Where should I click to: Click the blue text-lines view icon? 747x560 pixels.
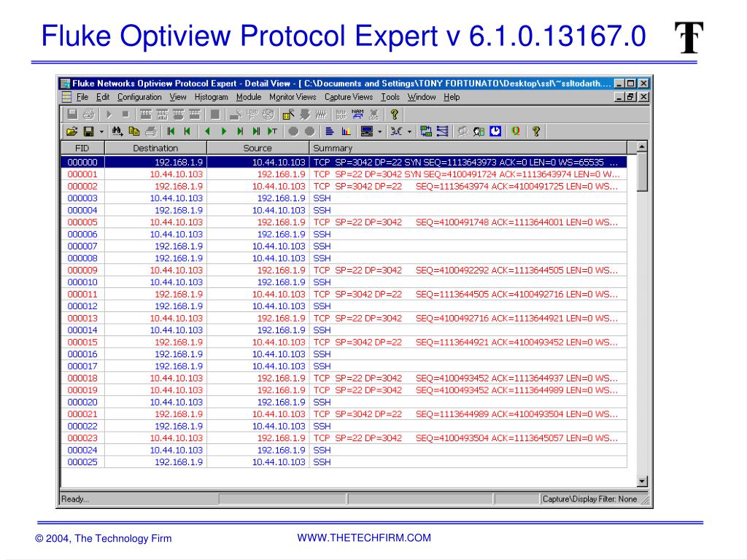point(329,131)
